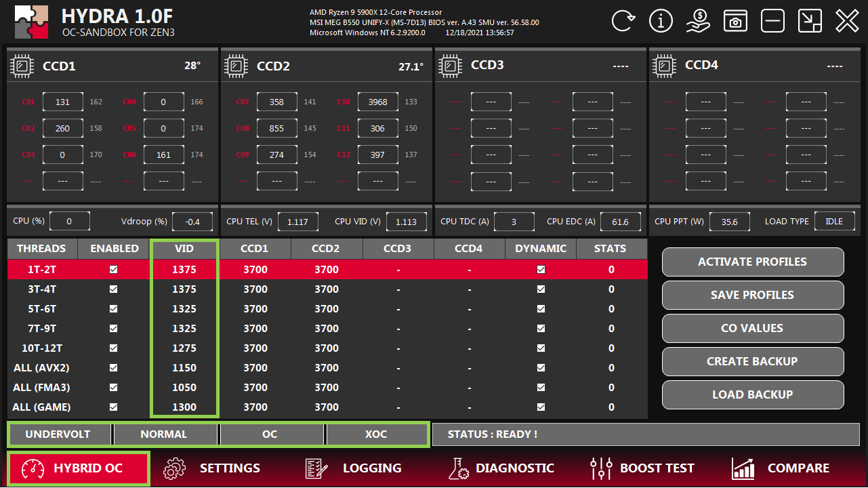Image resolution: width=868 pixels, height=488 pixels.
Task: Click the CCD1 chip icon
Action: coord(22,66)
